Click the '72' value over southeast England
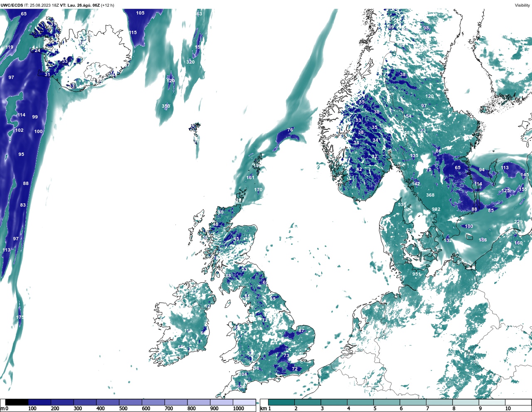 click(295, 369)
